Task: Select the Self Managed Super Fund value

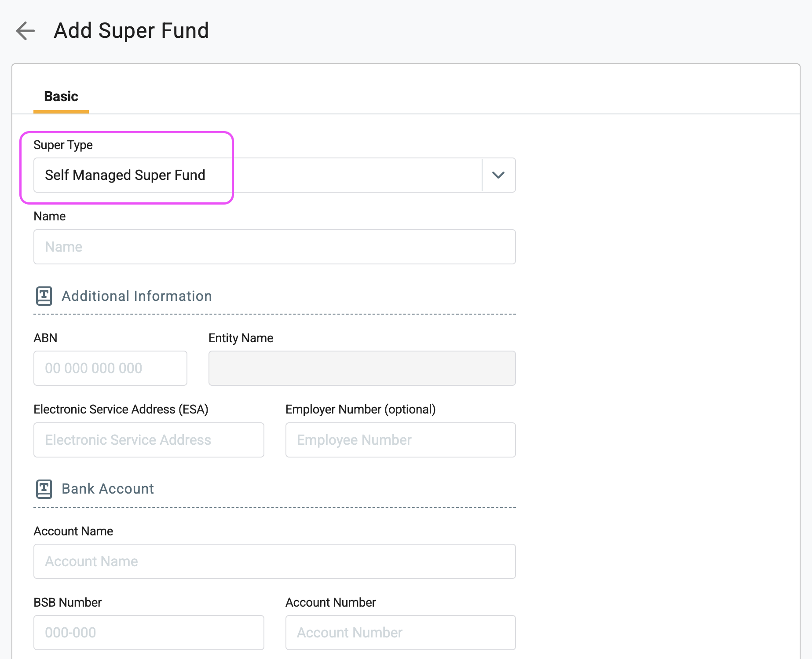Action: tap(125, 175)
